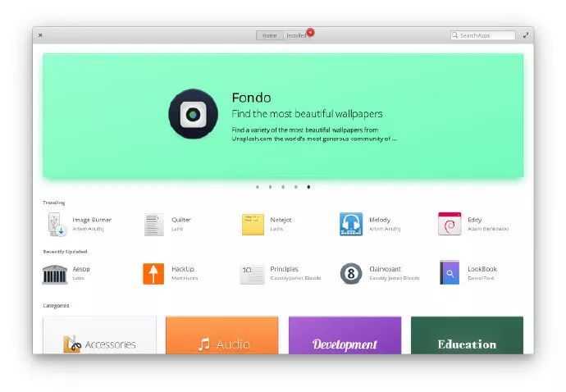Open the LookBook purple book icon
This screenshot has height=392, width=566.
(x=450, y=272)
